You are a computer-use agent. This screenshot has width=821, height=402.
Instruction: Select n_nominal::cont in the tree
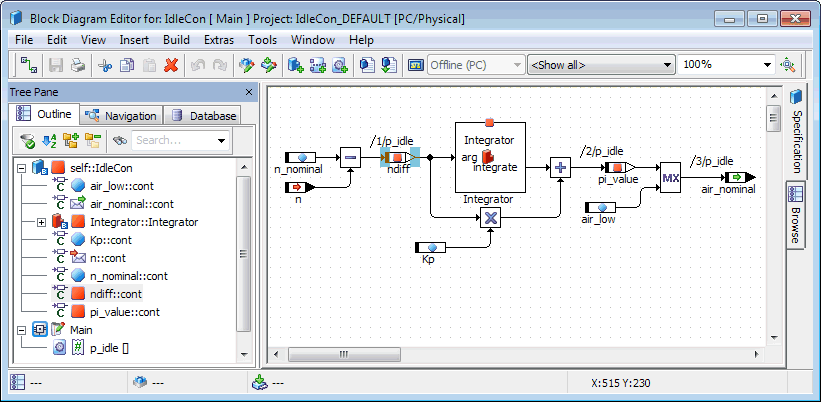pos(128,276)
